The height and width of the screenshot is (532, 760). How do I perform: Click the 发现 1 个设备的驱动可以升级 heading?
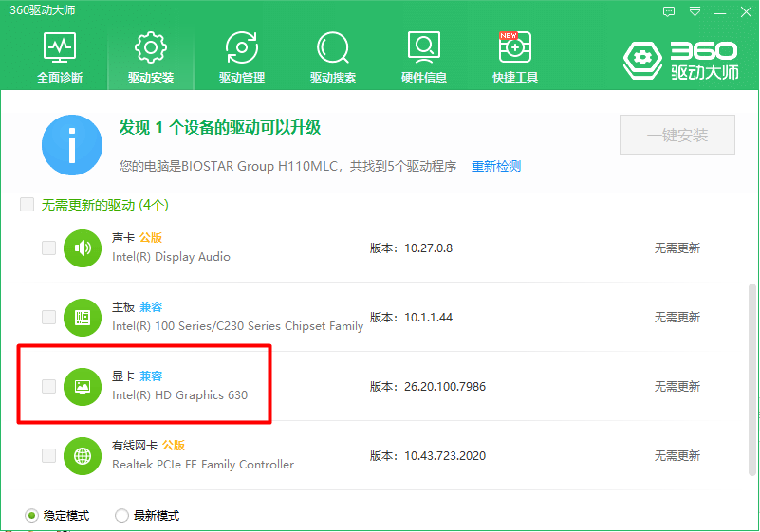[220, 127]
